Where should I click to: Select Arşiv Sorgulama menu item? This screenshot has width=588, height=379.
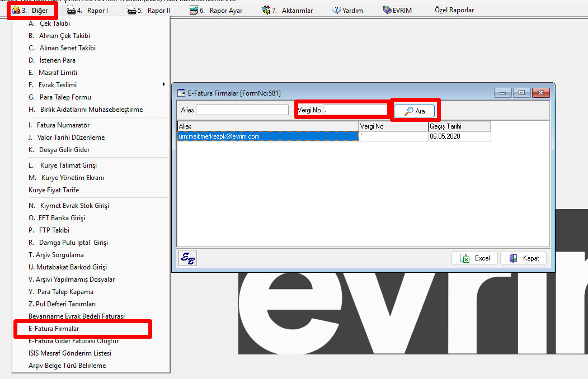coord(91,255)
